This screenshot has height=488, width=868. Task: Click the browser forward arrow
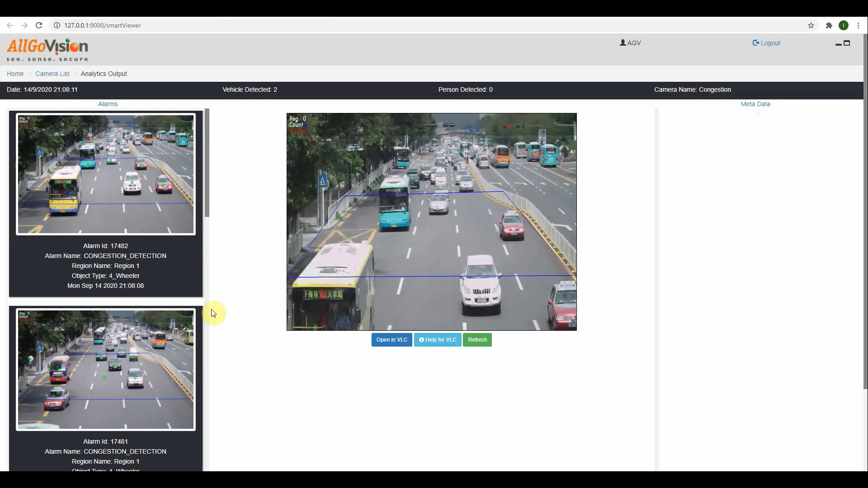pyautogui.click(x=24, y=25)
